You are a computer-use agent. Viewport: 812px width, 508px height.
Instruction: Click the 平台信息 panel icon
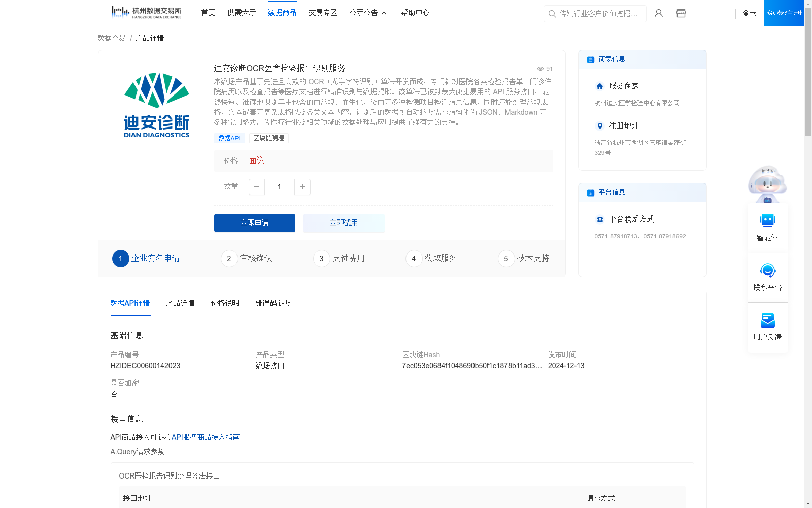[x=591, y=193]
